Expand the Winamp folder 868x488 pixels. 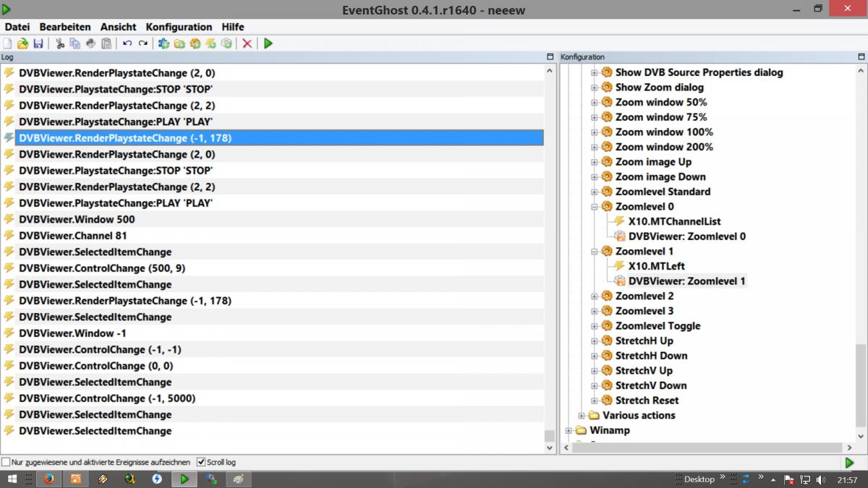(x=569, y=431)
